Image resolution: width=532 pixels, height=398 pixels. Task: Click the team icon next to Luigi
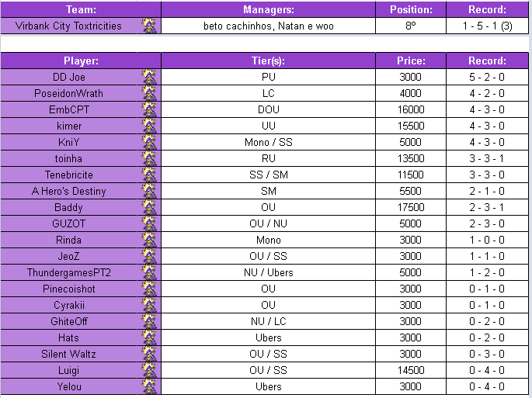coord(149,370)
